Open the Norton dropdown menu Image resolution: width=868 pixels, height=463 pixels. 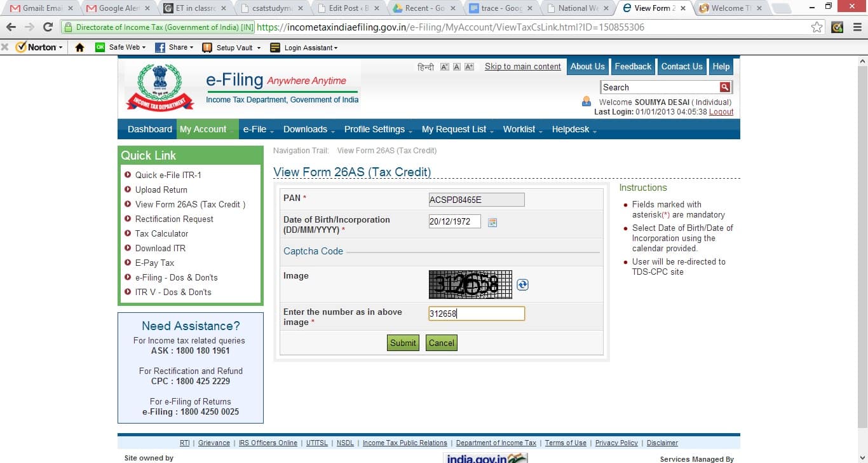(x=39, y=48)
